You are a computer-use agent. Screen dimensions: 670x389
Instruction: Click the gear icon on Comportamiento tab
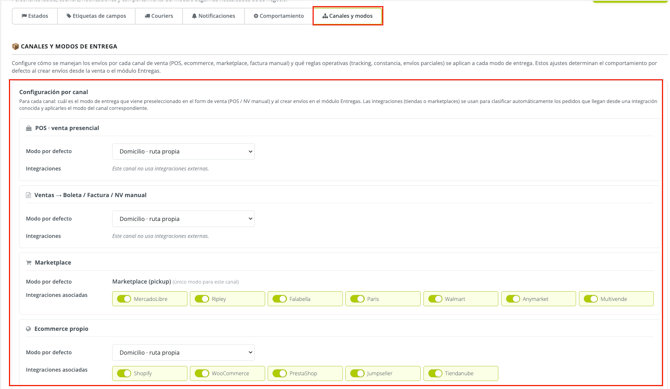tap(256, 16)
